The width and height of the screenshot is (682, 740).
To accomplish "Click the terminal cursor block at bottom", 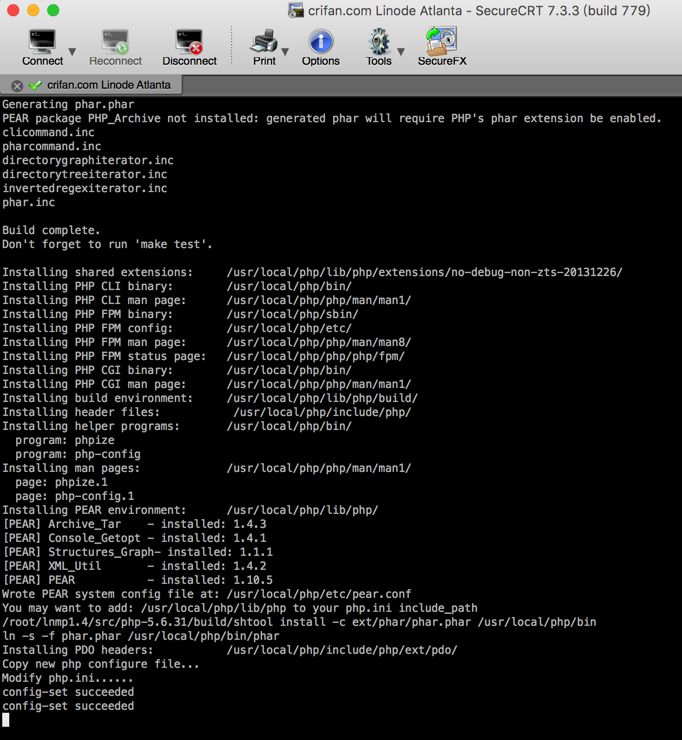I will pyautogui.click(x=6, y=720).
